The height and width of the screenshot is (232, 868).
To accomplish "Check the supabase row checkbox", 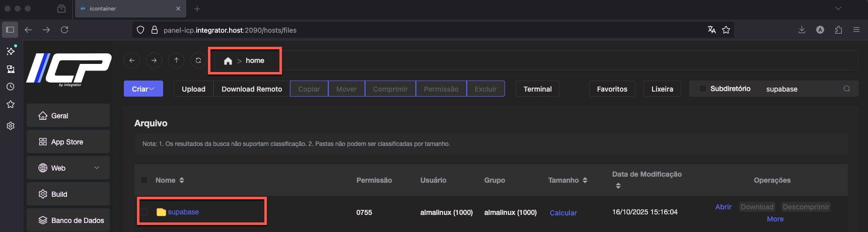I will pos(144,212).
